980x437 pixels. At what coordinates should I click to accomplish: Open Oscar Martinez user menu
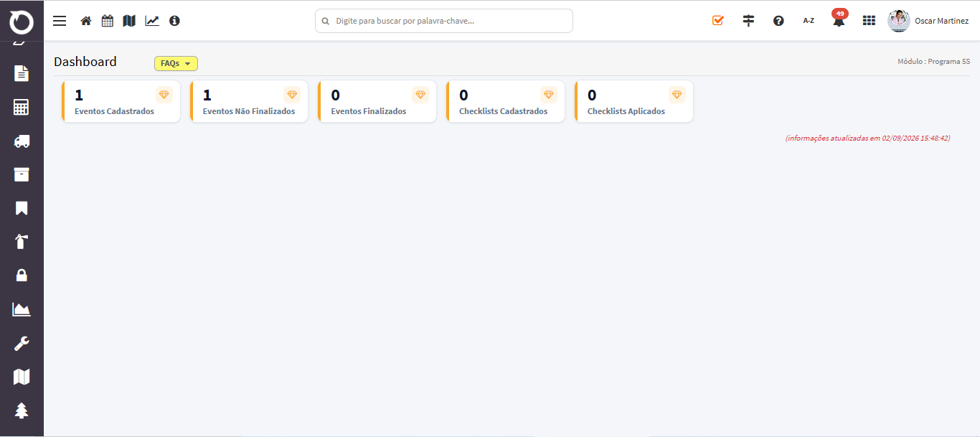928,21
